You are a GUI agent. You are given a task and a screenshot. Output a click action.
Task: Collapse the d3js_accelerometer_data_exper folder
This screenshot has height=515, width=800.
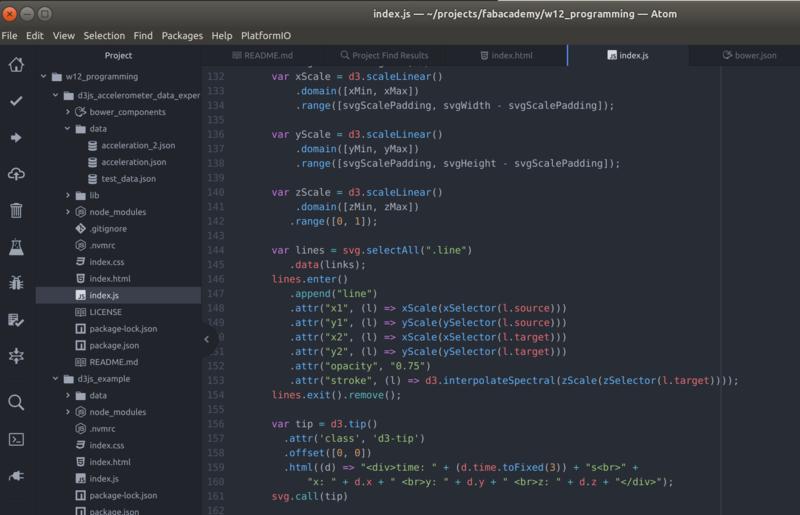[55, 95]
